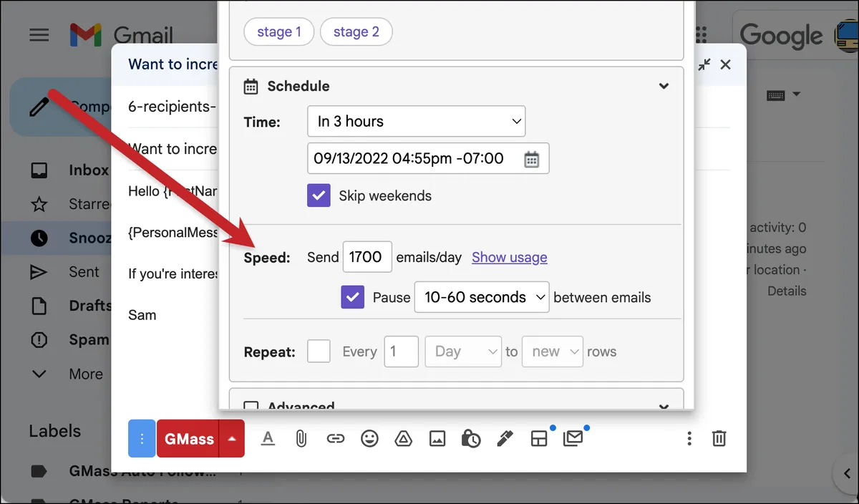The width and height of the screenshot is (859, 504).
Task: Click the emails per day input field
Action: tap(367, 257)
